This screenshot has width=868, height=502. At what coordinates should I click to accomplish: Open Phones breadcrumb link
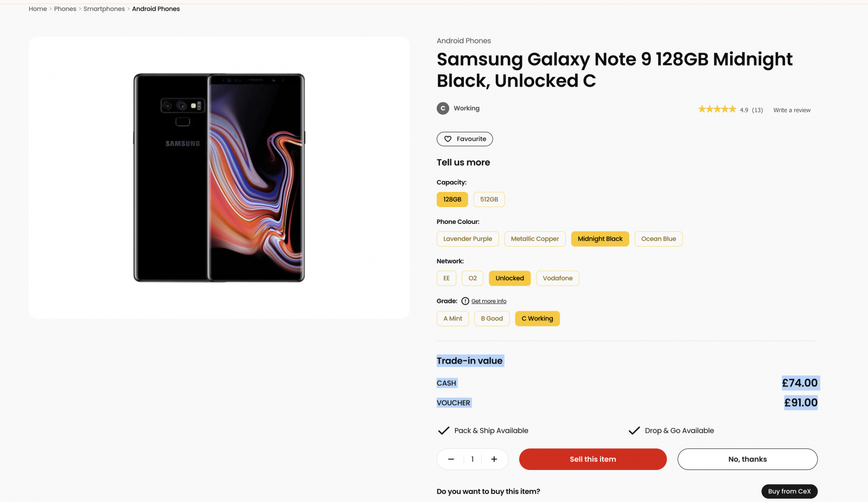[x=65, y=9]
